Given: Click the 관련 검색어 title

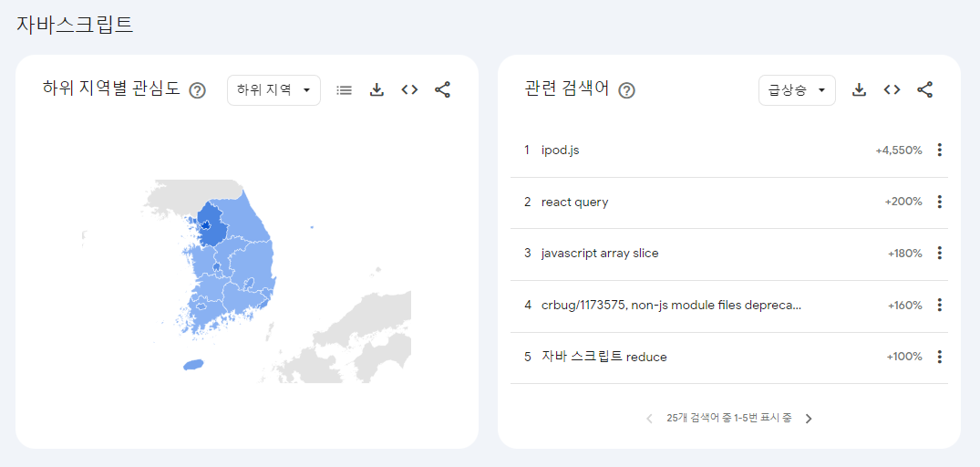Looking at the screenshot, I should point(567,89).
